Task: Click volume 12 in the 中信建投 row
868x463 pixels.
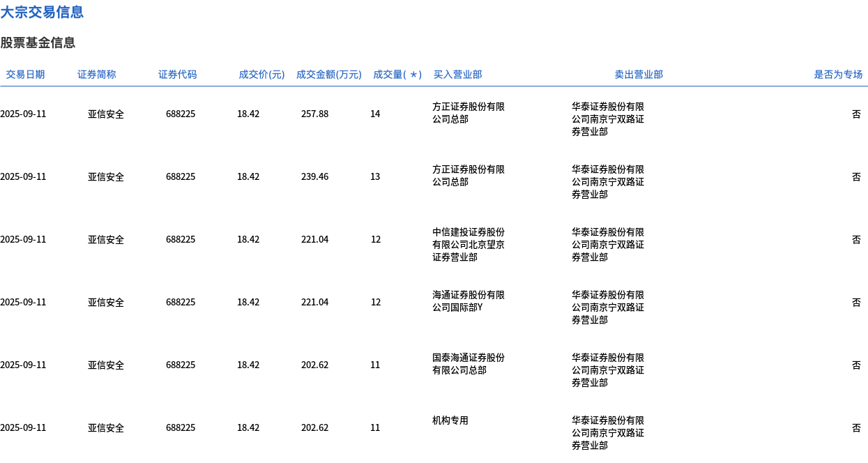Action: [x=376, y=239]
